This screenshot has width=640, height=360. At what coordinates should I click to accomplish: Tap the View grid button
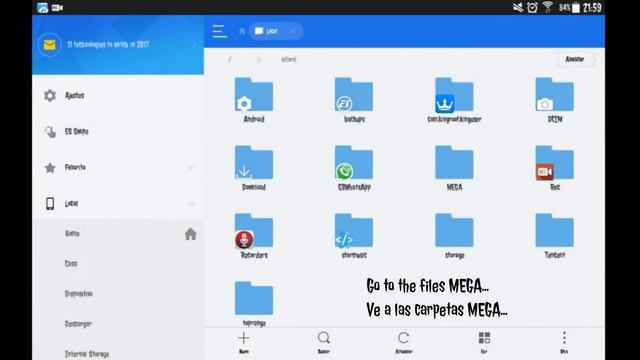click(484, 342)
